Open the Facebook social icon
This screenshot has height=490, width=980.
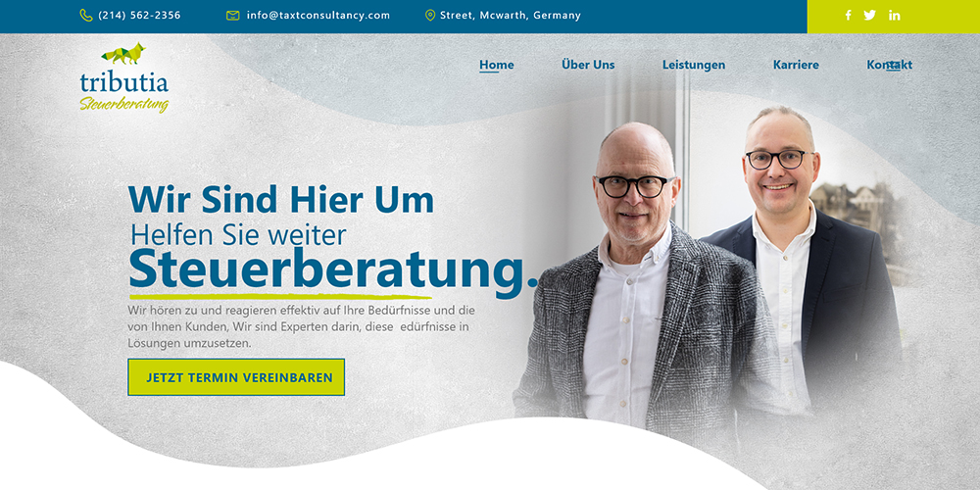(848, 16)
